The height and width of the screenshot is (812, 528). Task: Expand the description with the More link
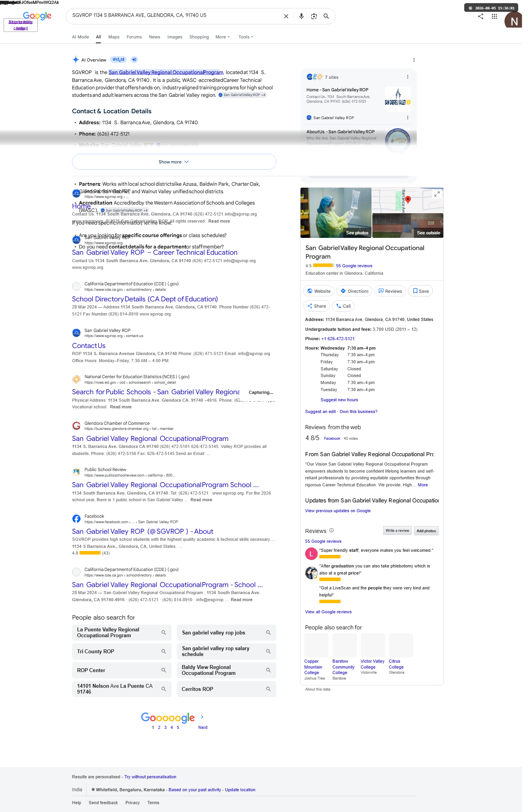point(423,485)
